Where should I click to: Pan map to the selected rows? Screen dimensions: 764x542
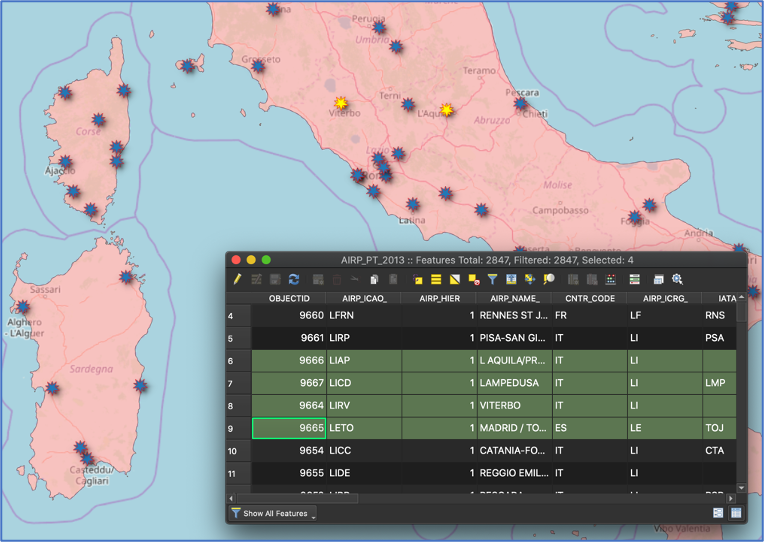coord(530,280)
